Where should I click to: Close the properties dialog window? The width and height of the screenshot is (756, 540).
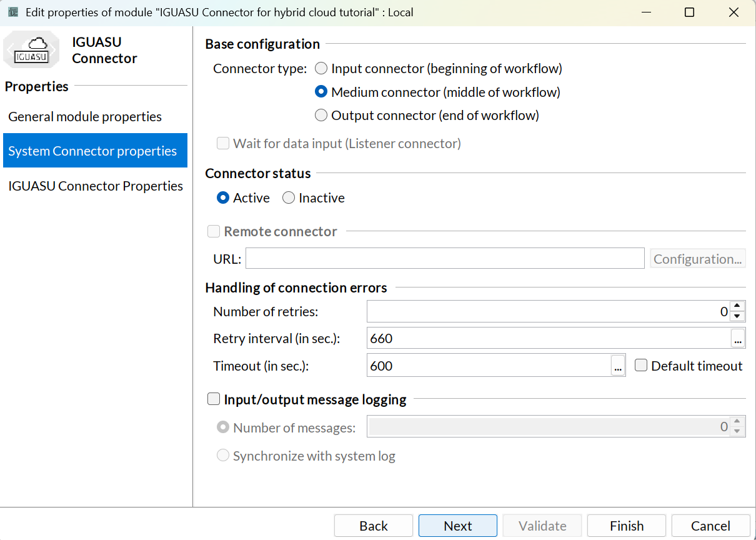click(x=734, y=12)
